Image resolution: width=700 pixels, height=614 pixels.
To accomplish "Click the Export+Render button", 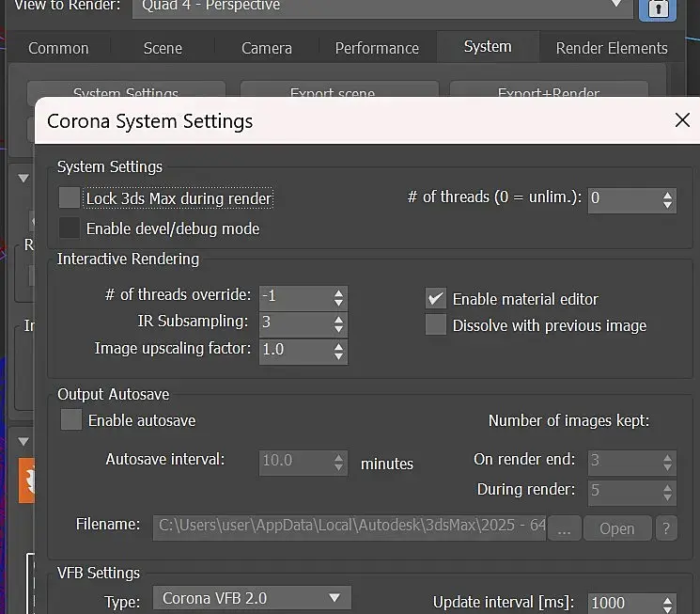I will coord(549,93).
